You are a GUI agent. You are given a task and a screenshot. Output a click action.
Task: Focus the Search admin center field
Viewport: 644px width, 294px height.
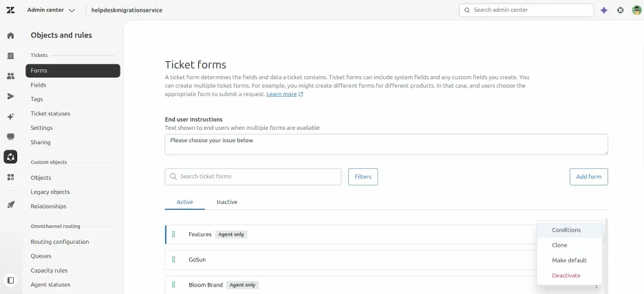(526, 10)
